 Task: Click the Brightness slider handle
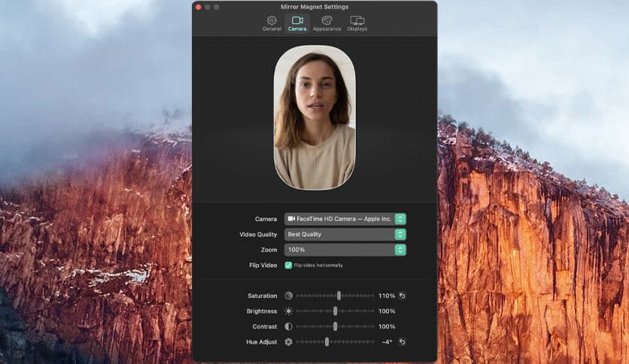(x=335, y=311)
